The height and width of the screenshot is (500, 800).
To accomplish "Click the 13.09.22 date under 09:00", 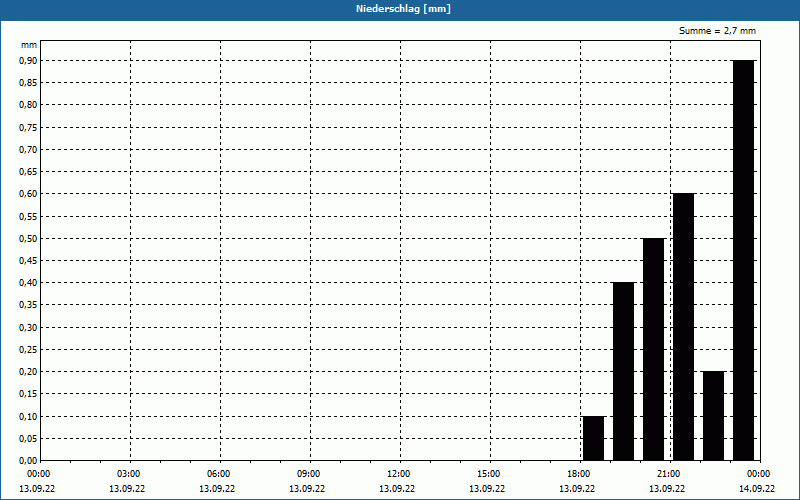I will (x=307, y=489).
